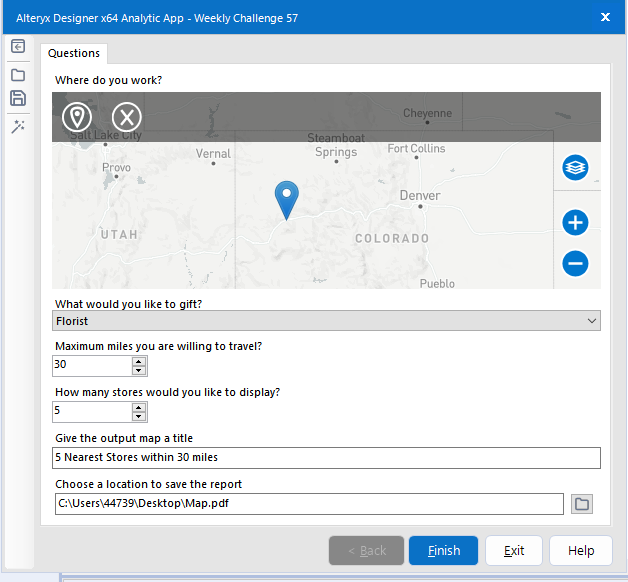
Task: Click the Help button
Action: [x=580, y=551]
